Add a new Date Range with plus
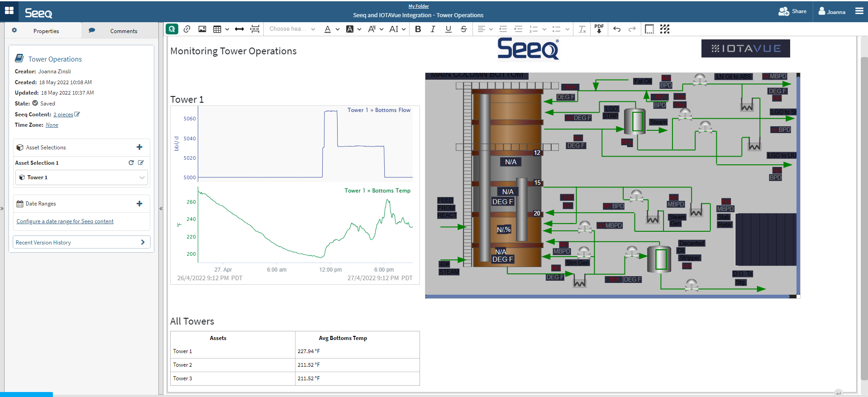This screenshot has height=397, width=868. click(139, 204)
